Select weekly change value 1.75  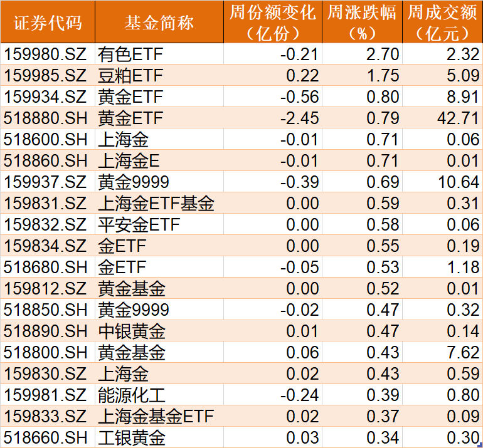pos(383,75)
